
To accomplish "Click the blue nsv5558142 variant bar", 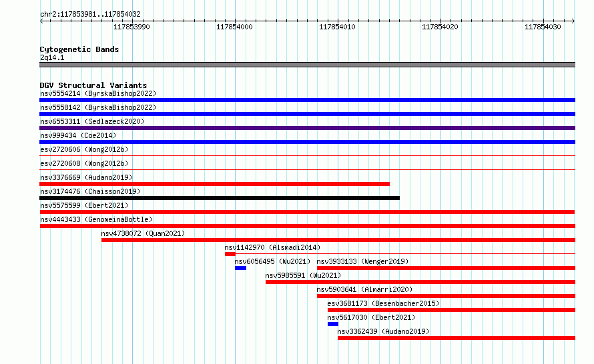I will 307,114.
